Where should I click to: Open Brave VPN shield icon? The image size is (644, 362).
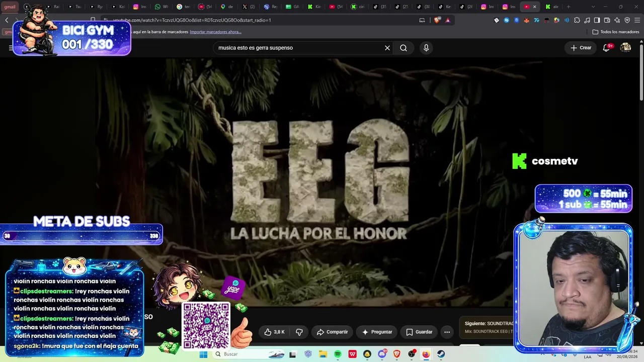click(x=627, y=20)
